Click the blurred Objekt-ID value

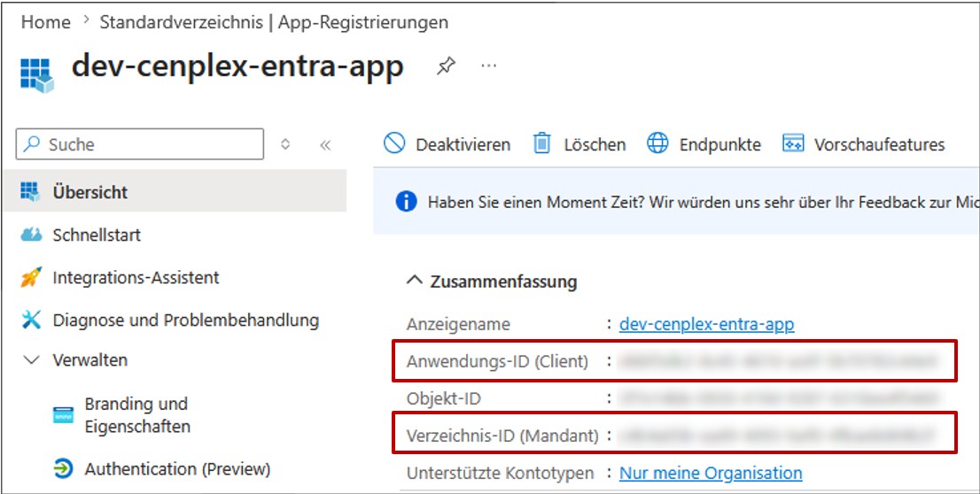778,398
